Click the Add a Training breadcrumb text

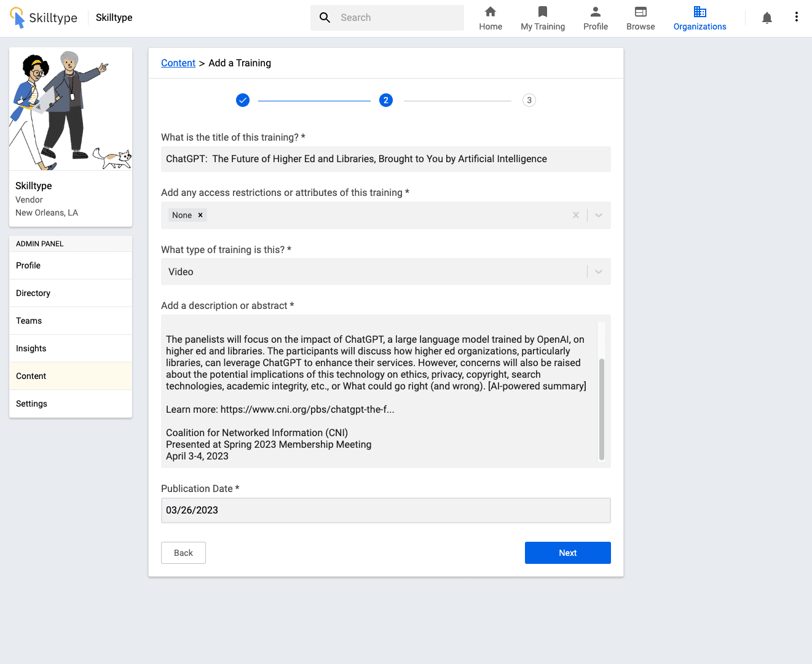pyautogui.click(x=240, y=63)
